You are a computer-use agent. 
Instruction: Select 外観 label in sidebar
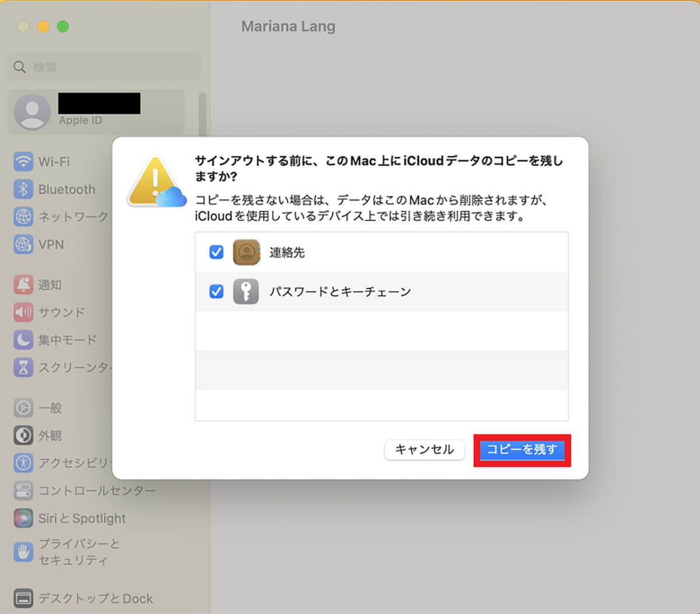pyautogui.click(x=50, y=435)
